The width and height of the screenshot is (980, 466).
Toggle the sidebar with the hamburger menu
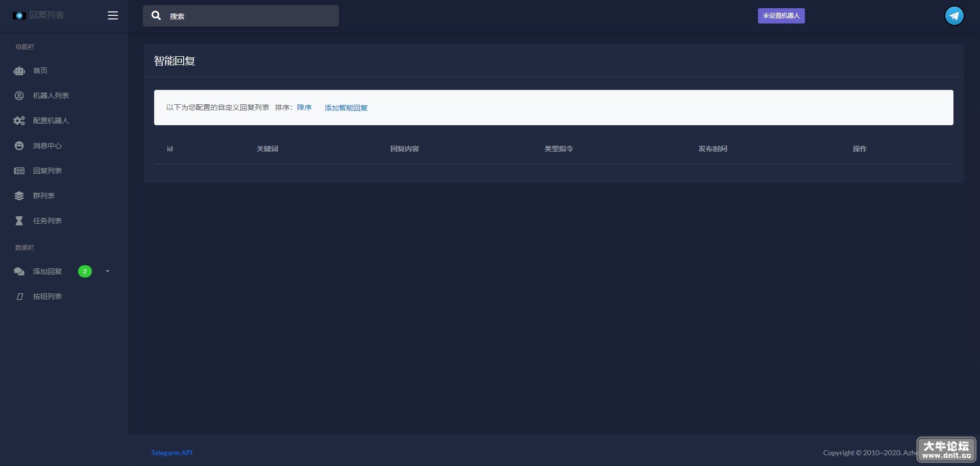point(113,15)
